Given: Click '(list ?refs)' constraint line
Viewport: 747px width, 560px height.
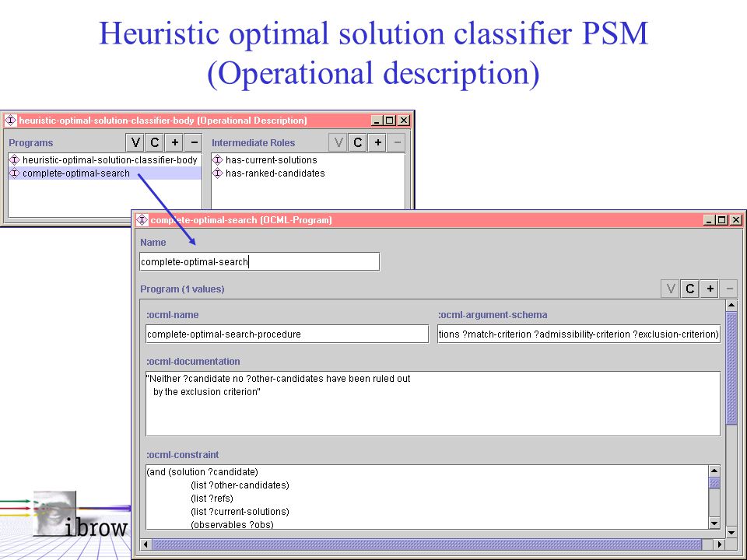Looking at the screenshot, I should click(x=212, y=499).
